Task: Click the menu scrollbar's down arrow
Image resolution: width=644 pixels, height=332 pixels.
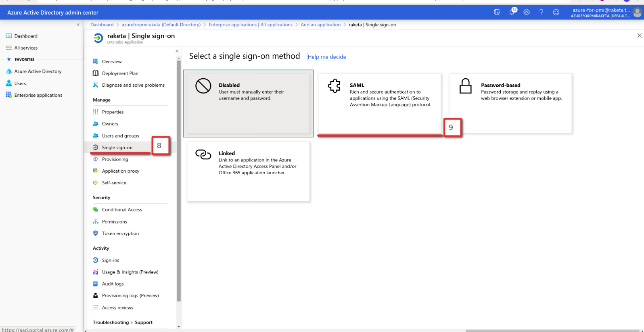Action: 179,326
